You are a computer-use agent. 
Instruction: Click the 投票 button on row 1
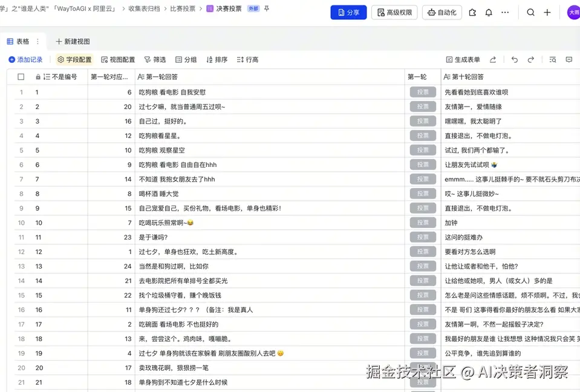point(422,91)
